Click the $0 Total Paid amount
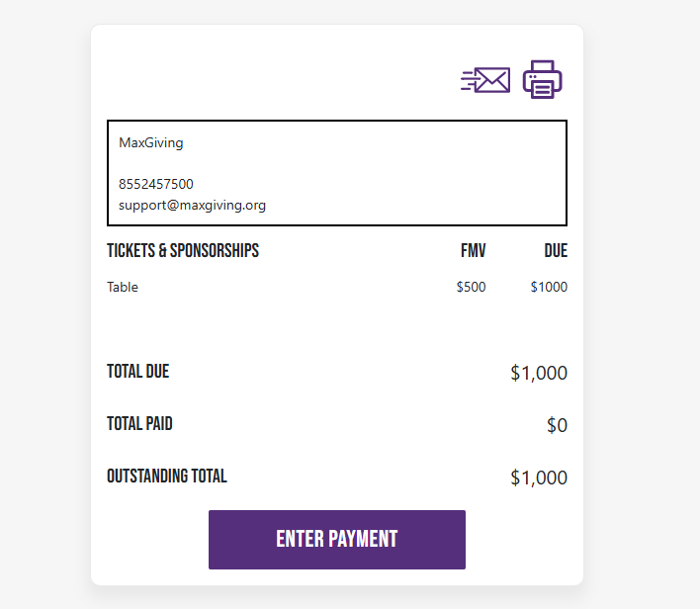 point(558,425)
